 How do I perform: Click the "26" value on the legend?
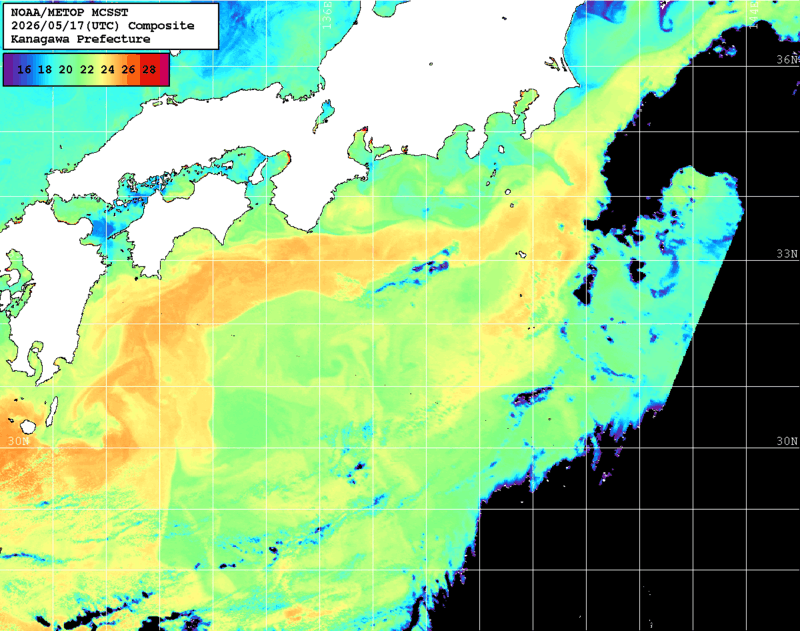(129, 69)
